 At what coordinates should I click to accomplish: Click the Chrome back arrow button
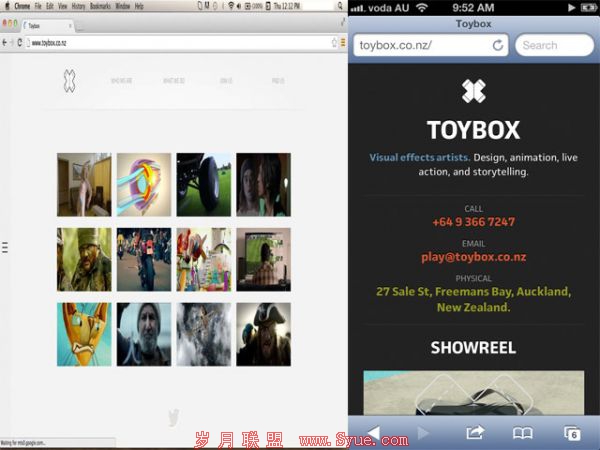point(5,42)
